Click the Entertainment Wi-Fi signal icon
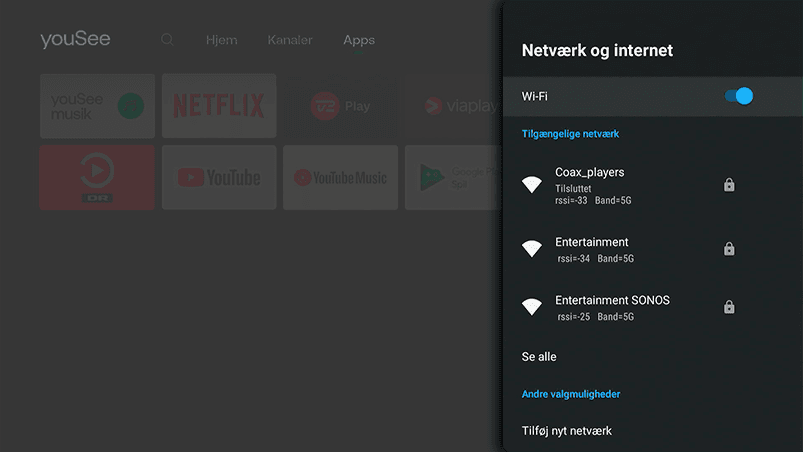The width and height of the screenshot is (803, 452). click(x=532, y=249)
